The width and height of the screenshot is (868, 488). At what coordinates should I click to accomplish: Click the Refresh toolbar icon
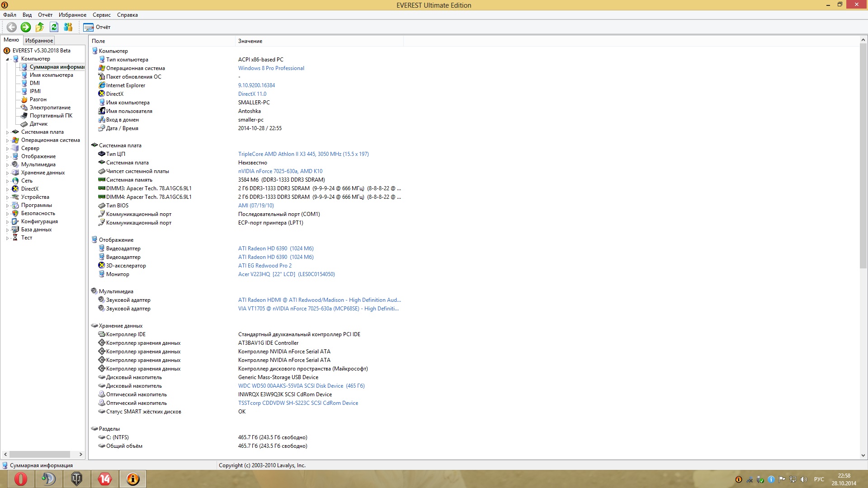click(x=54, y=27)
